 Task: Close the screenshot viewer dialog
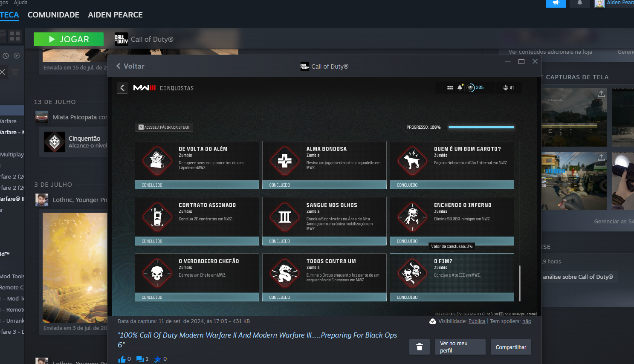(x=535, y=61)
